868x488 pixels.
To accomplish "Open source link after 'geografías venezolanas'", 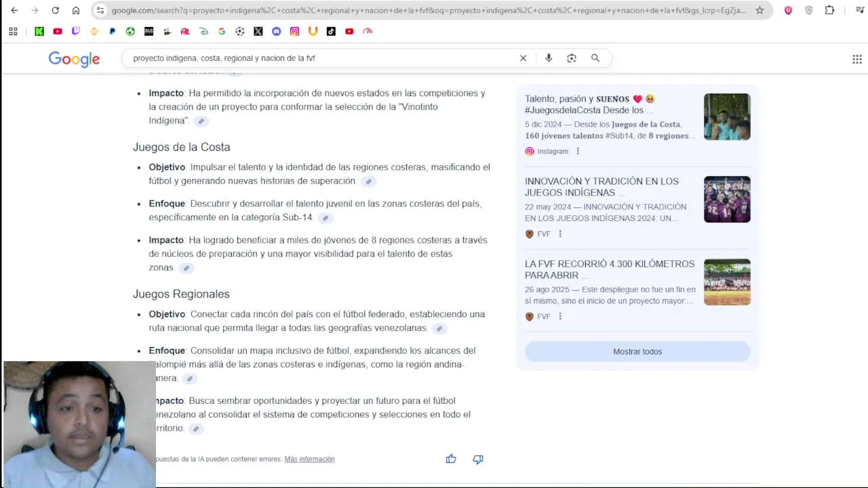I will 439,329.
